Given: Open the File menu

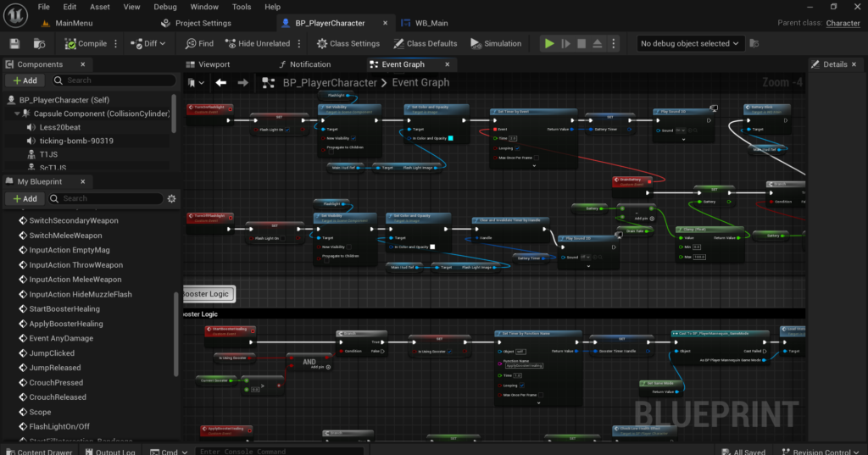Looking at the screenshot, I should (x=44, y=7).
